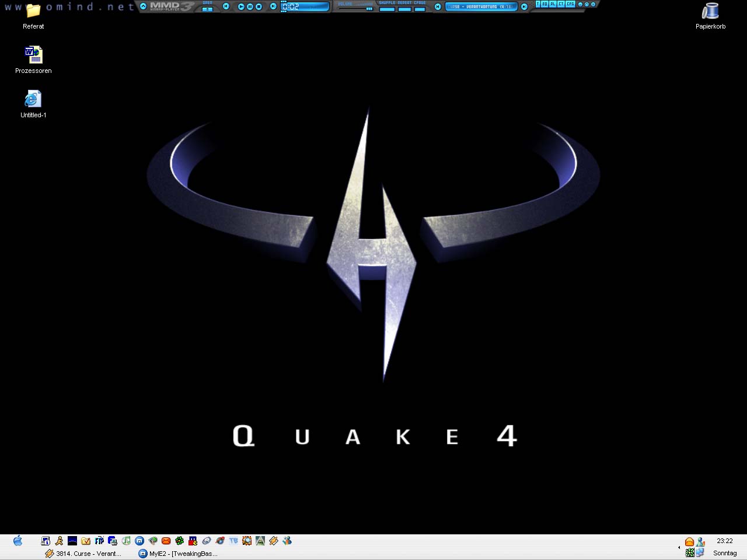Toggle CFade crossfade in Winamp
The height and width of the screenshot is (560, 747).
pyautogui.click(x=420, y=9)
